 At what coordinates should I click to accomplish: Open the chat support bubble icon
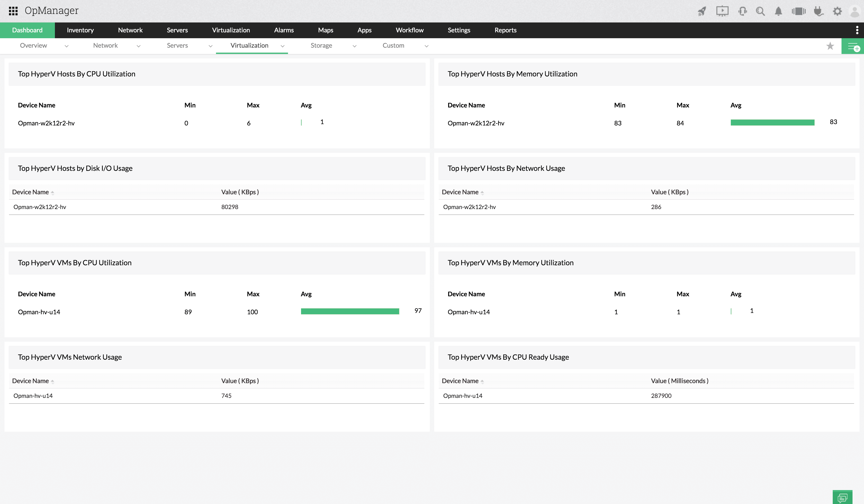click(842, 497)
